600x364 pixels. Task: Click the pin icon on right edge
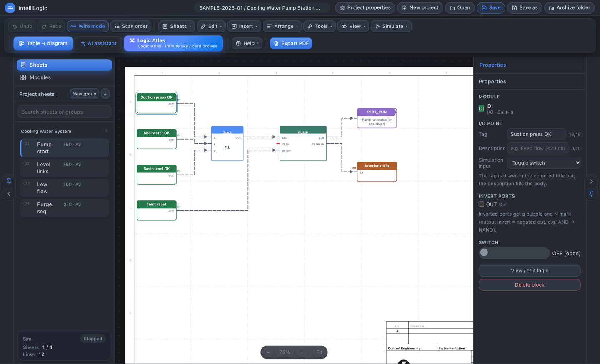[591, 194]
